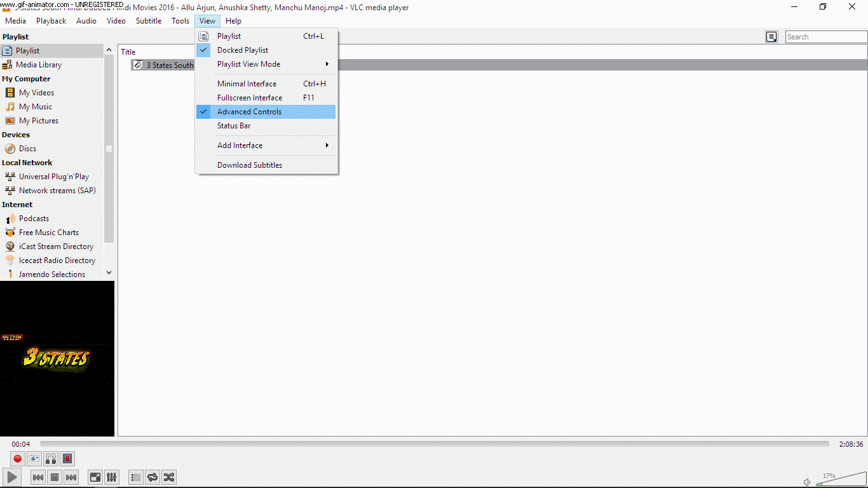Choose Fullscreen Interface menu entry
The image size is (868, 488).
click(266, 98)
